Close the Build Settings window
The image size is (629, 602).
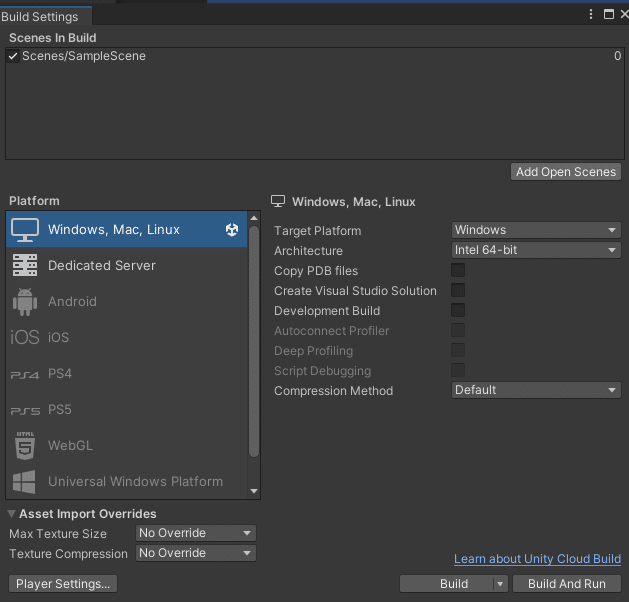pos(624,14)
